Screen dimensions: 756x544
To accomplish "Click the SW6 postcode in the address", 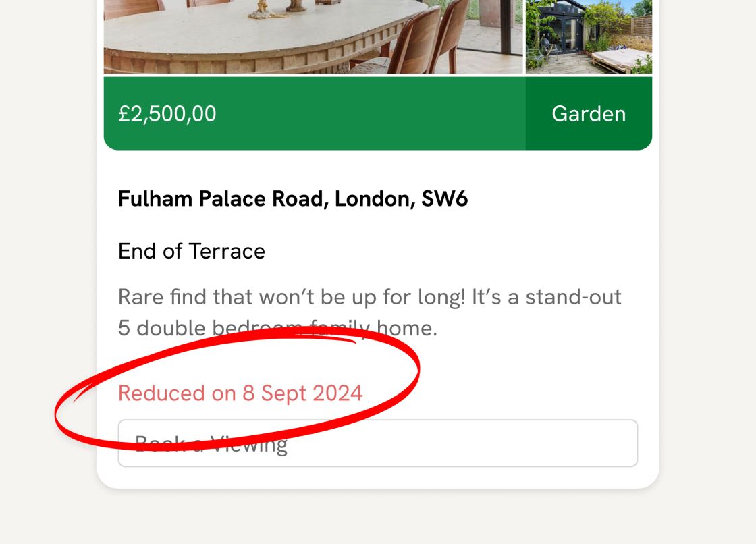I will pos(444,199).
